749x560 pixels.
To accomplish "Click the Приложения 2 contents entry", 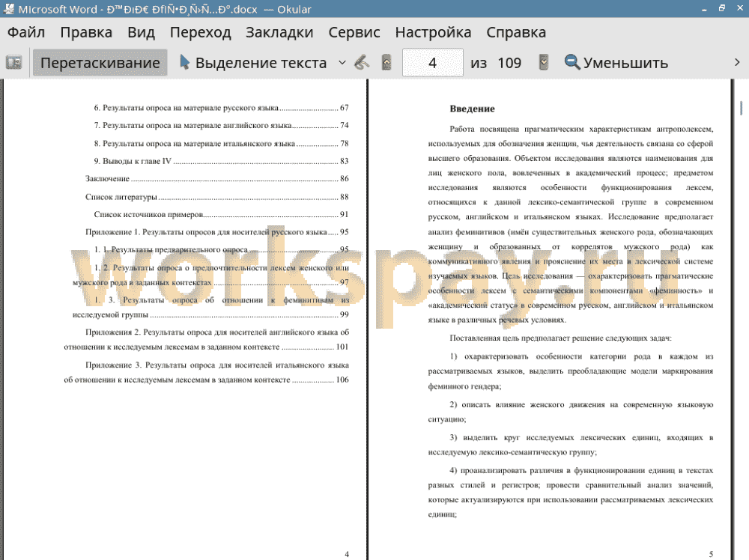I will [207, 339].
